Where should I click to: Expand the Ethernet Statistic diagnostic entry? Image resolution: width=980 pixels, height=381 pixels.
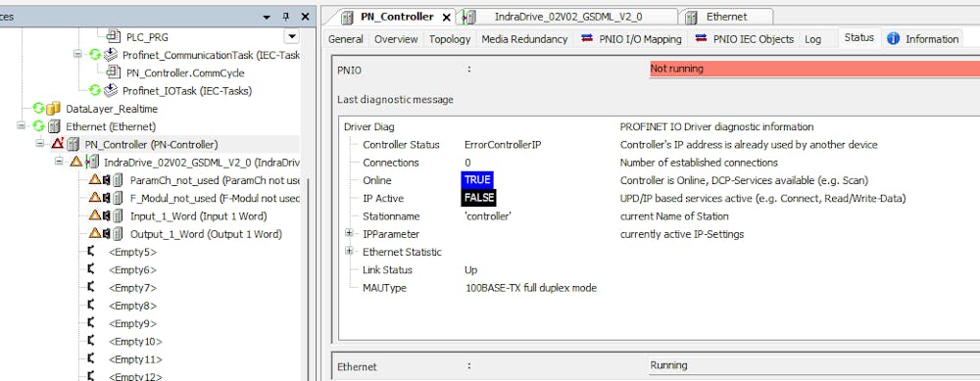coord(350,252)
